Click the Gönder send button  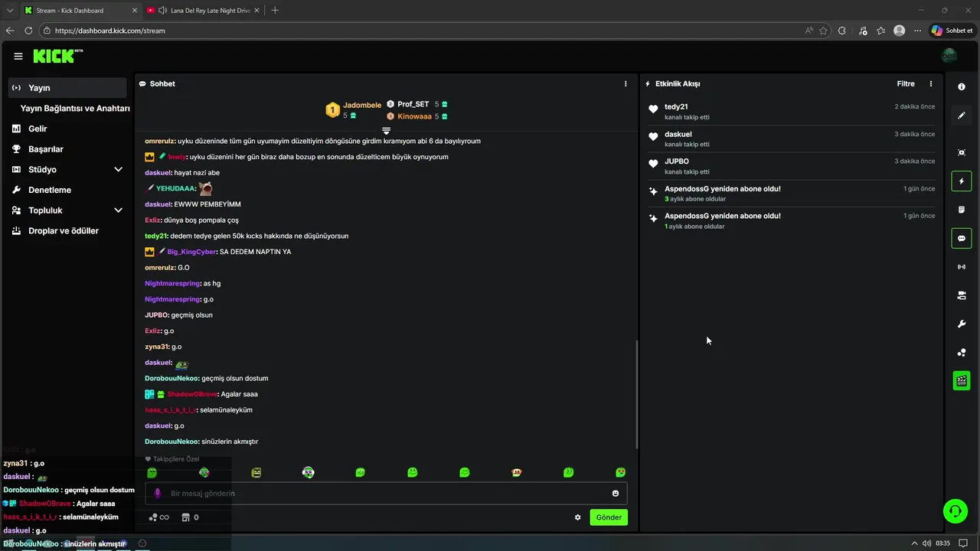[x=609, y=517]
